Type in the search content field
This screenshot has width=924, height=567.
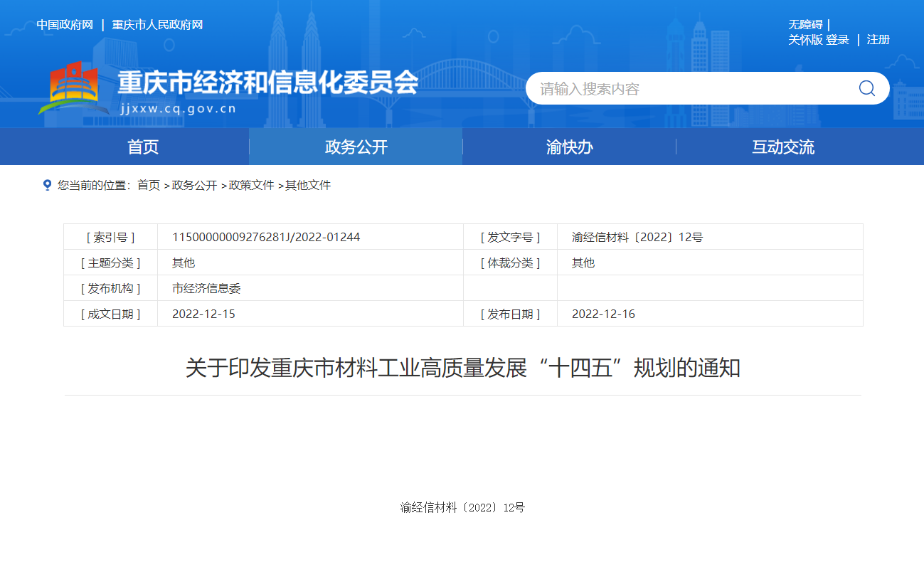[x=683, y=89]
